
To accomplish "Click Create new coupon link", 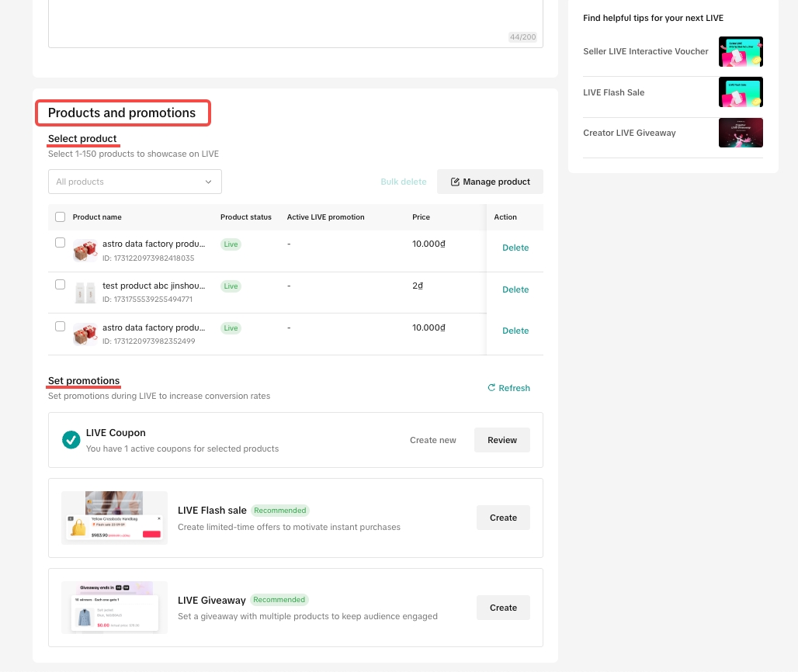I will click(433, 440).
